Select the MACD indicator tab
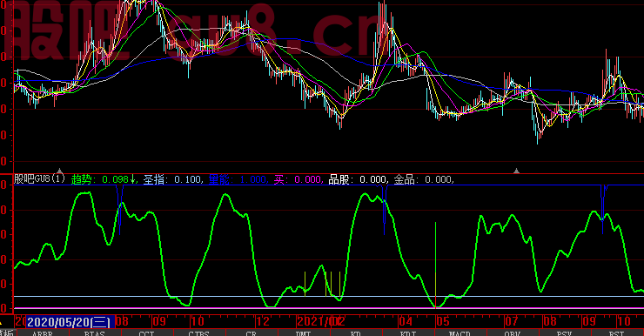 click(x=460, y=333)
